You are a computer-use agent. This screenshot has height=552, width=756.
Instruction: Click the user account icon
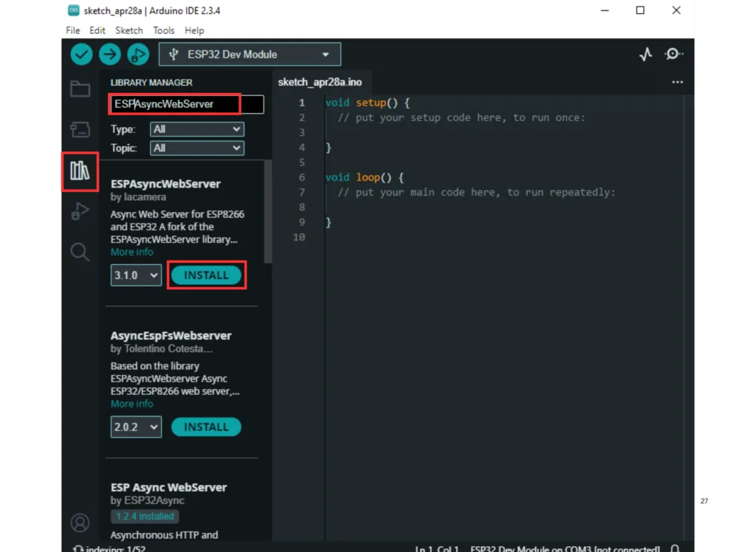[x=80, y=522]
